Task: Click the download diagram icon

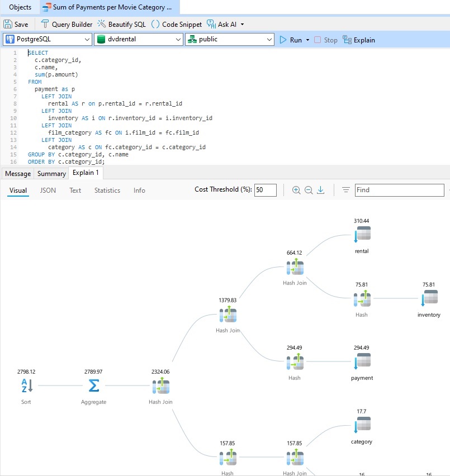Action: [x=321, y=190]
